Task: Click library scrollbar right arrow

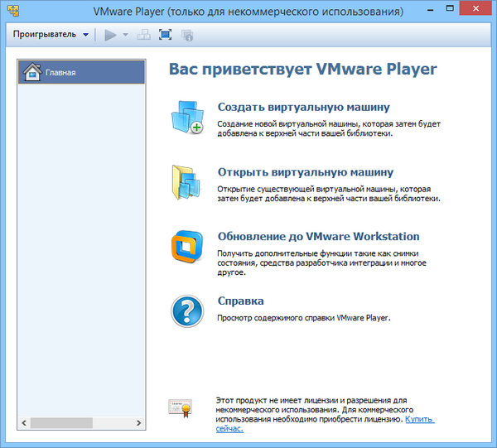Action: pos(138,422)
